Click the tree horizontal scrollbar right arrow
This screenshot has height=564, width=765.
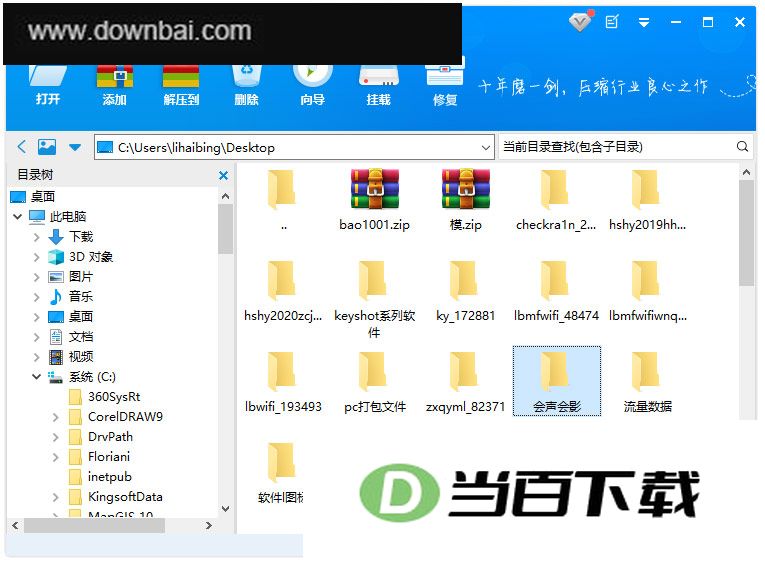pos(209,525)
